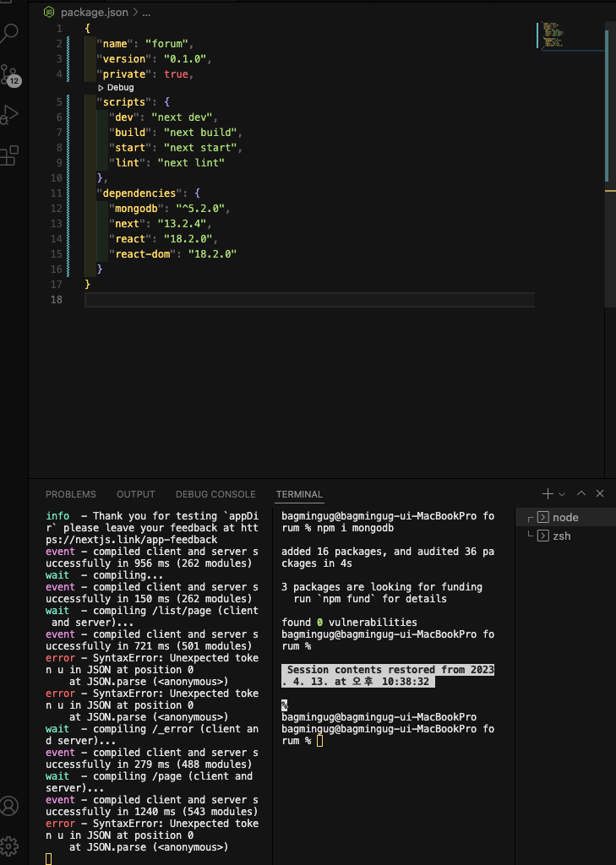Select the zsh terminal in list
616x865 pixels.
pos(565,536)
